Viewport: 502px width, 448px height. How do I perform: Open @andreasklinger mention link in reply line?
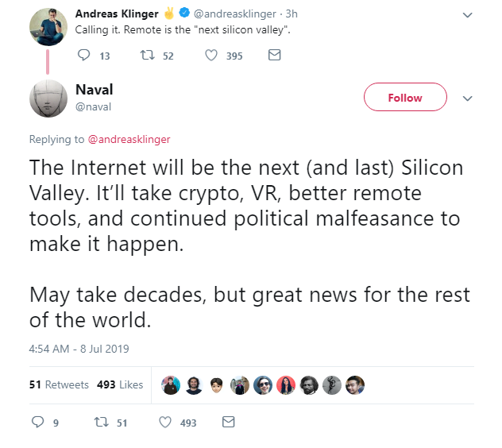point(129,139)
